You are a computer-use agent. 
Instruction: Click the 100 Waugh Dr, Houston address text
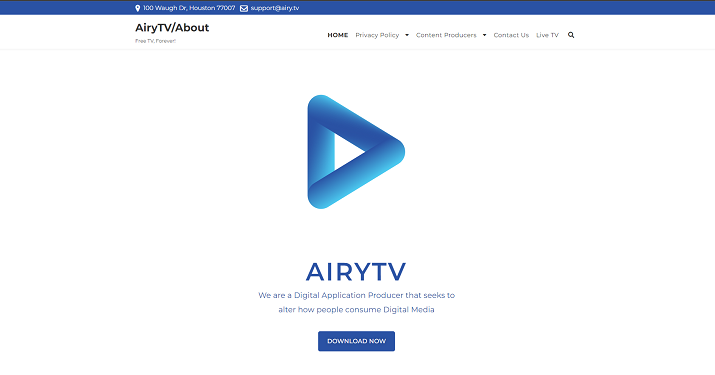(x=189, y=8)
